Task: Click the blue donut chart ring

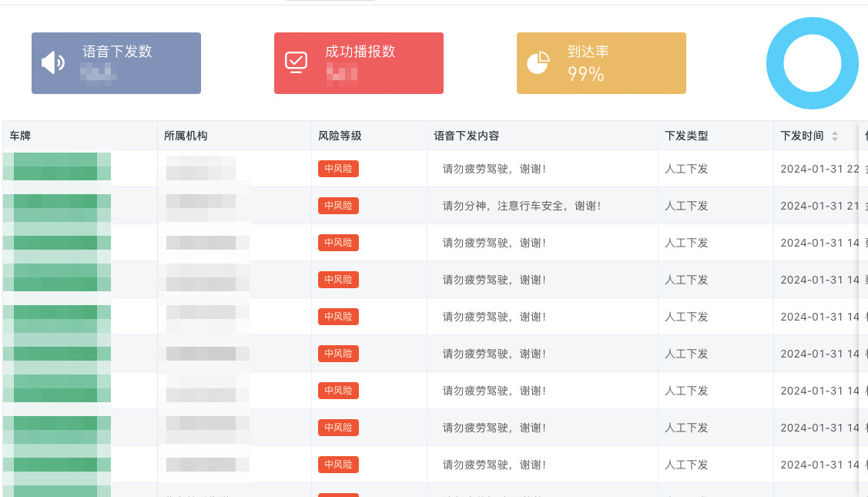Action: pyautogui.click(x=812, y=63)
